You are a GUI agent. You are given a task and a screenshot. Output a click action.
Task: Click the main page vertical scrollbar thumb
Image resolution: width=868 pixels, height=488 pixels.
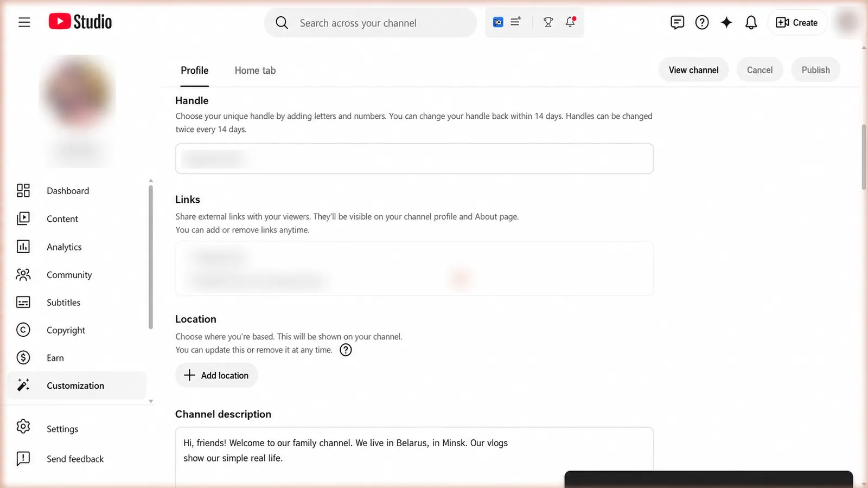click(864, 157)
